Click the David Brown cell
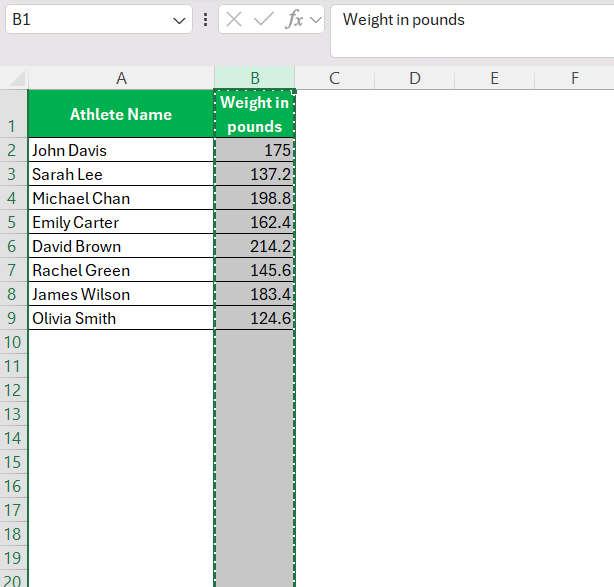 (x=121, y=246)
